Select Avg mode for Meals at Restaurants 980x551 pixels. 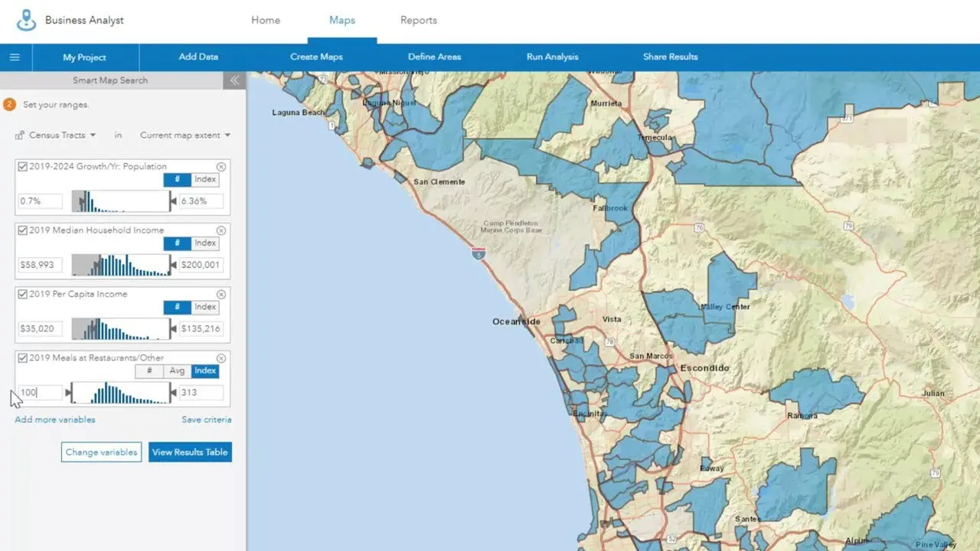pyautogui.click(x=178, y=371)
